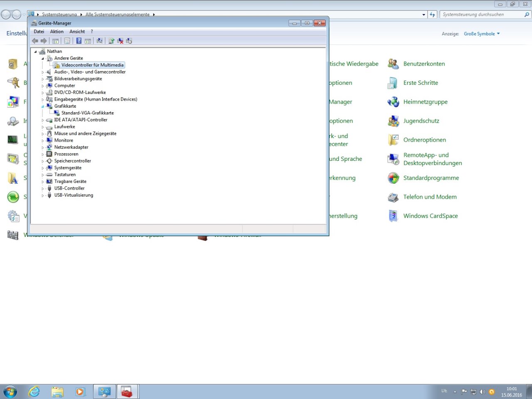Click the blue Help question mark icon
The width and height of the screenshot is (532, 399).
(79, 41)
